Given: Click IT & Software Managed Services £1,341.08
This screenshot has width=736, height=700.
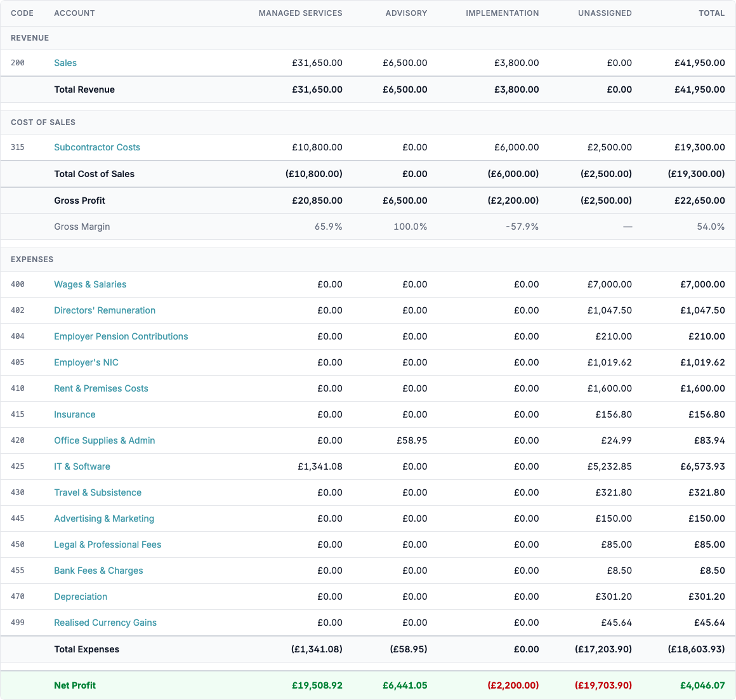Looking at the screenshot, I should click(x=320, y=466).
